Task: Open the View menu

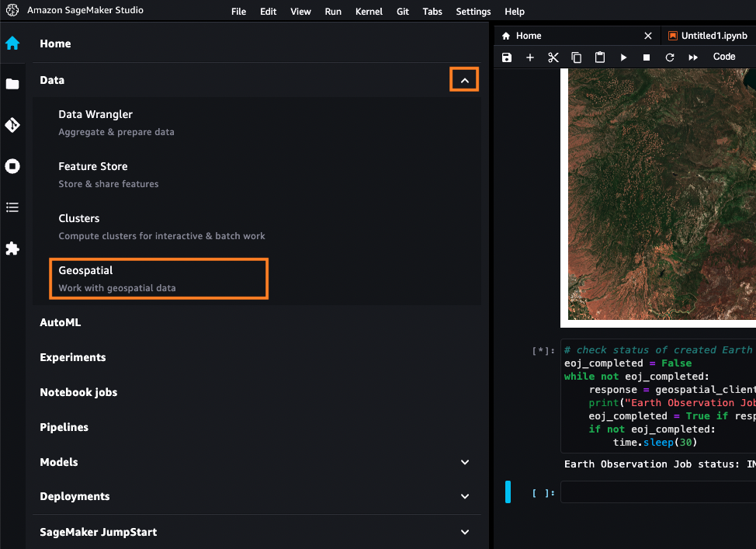Action: click(x=300, y=12)
